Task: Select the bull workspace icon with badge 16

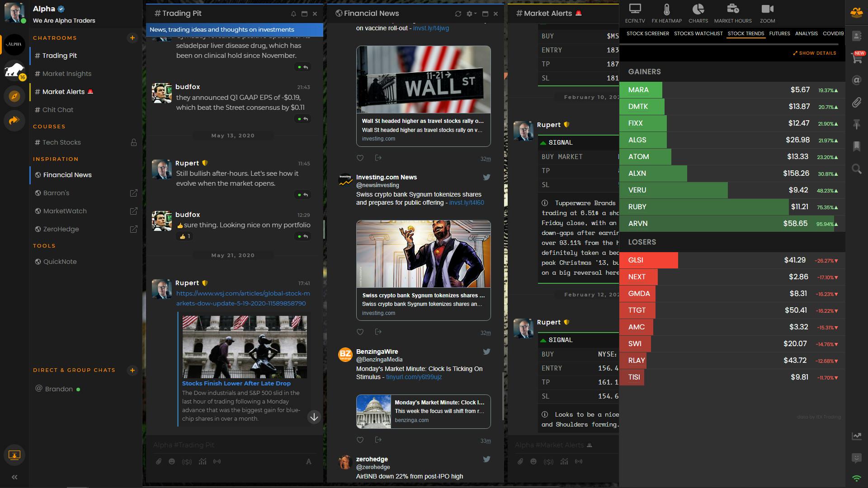Action: pos(14,70)
